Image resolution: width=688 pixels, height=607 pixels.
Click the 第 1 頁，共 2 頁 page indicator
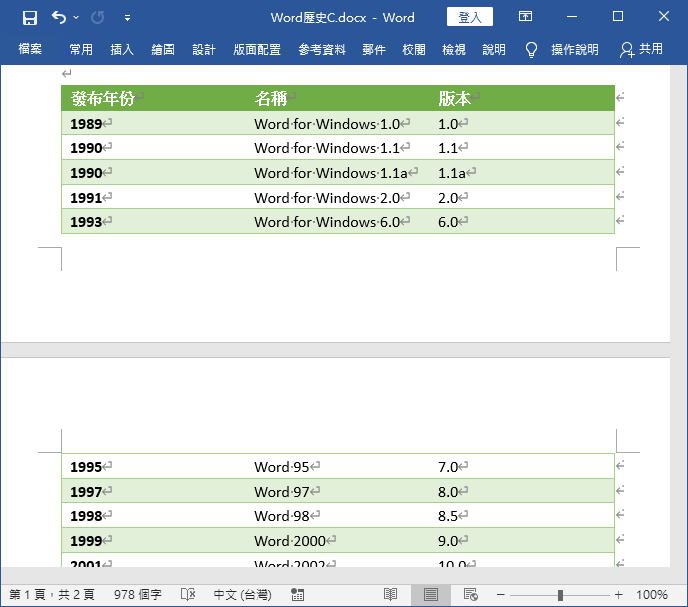(52, 595)
